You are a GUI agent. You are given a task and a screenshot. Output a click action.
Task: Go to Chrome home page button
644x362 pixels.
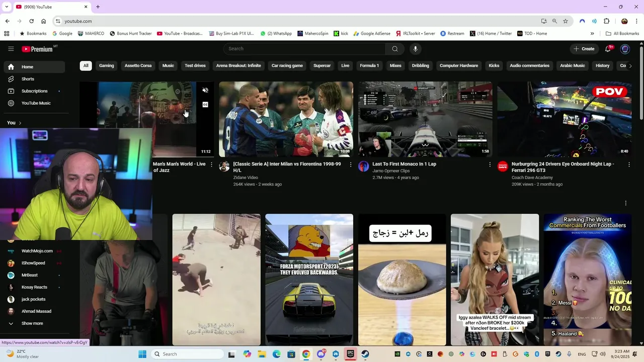(x=44, y=21)
